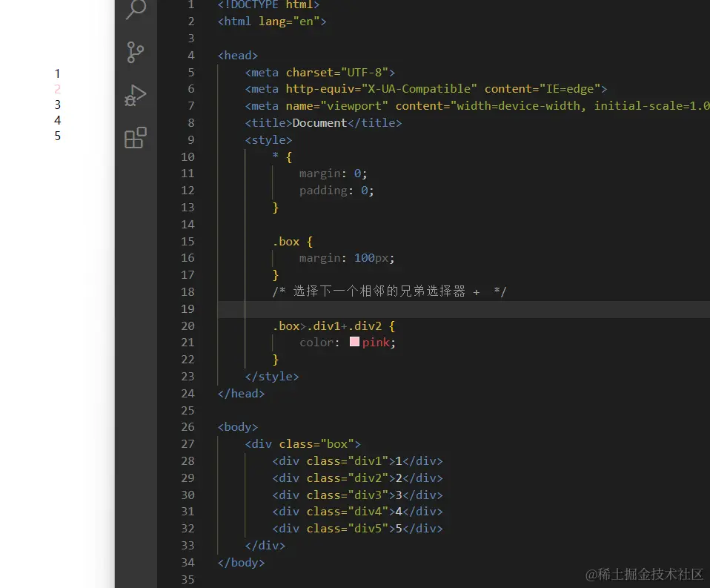
Task: Open the Extensions view
Action: pos(136,138)
